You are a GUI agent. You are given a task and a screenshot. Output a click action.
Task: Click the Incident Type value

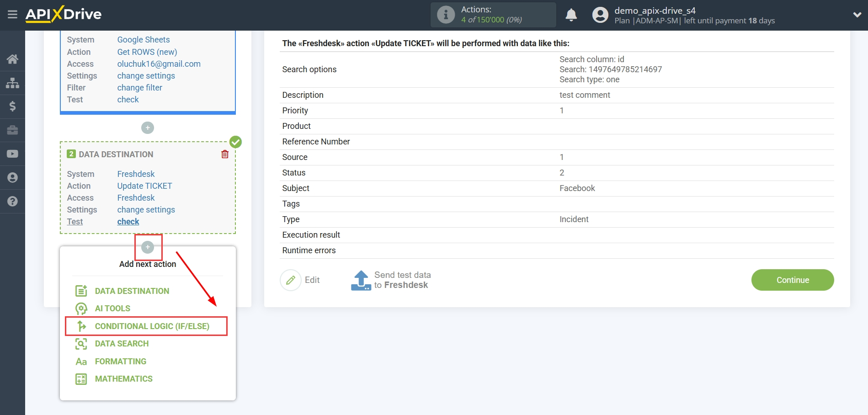click(574, 219)
